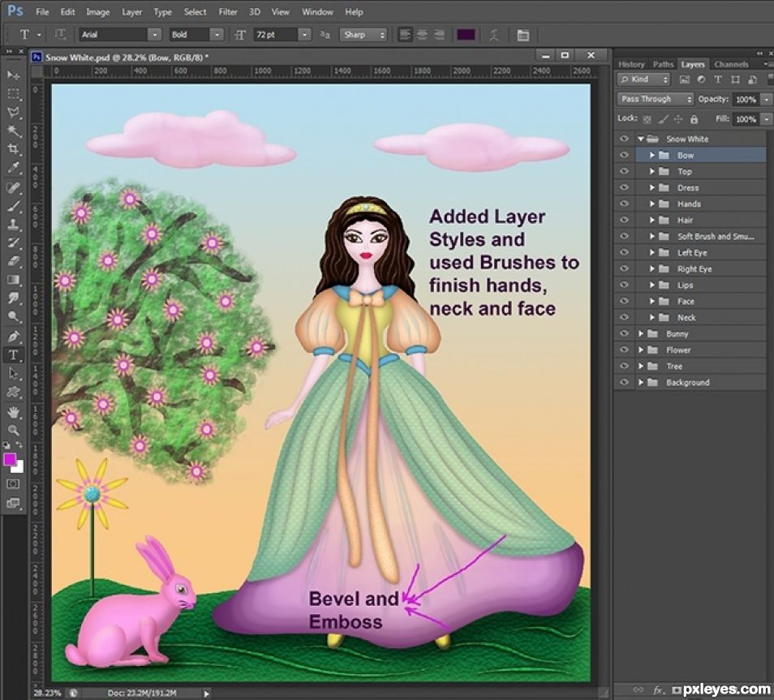
Task: Select the Smudge tool
Action: (13, 298)
